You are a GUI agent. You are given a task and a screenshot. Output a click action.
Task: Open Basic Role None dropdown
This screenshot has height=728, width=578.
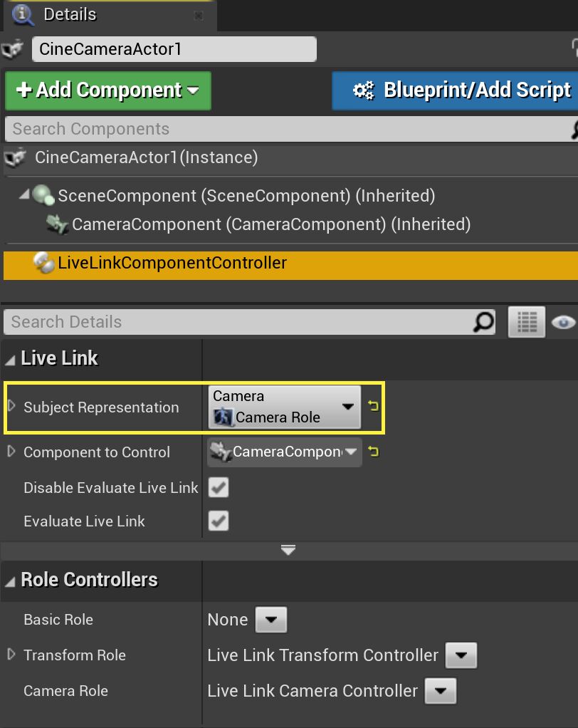click(x=271, y=619)
